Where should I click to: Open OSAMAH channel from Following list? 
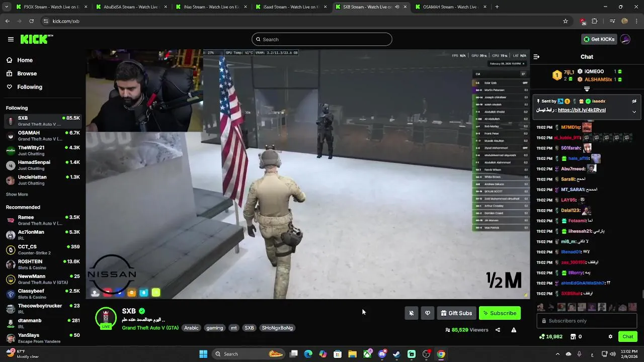coord(43,136)
